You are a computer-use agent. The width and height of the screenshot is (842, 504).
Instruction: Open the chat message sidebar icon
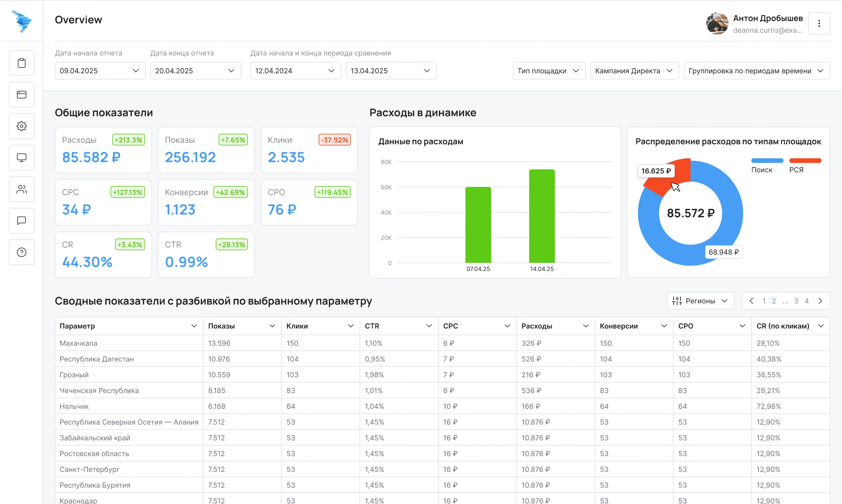(x=21, y=221)
